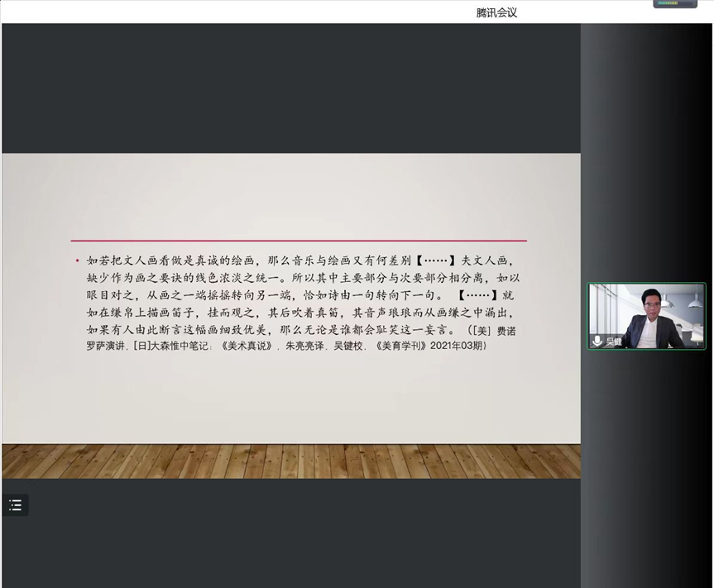Click the microphone symbol on the video overlay
This screenshot has width=714, height=588.
click(x=597, y=340)
